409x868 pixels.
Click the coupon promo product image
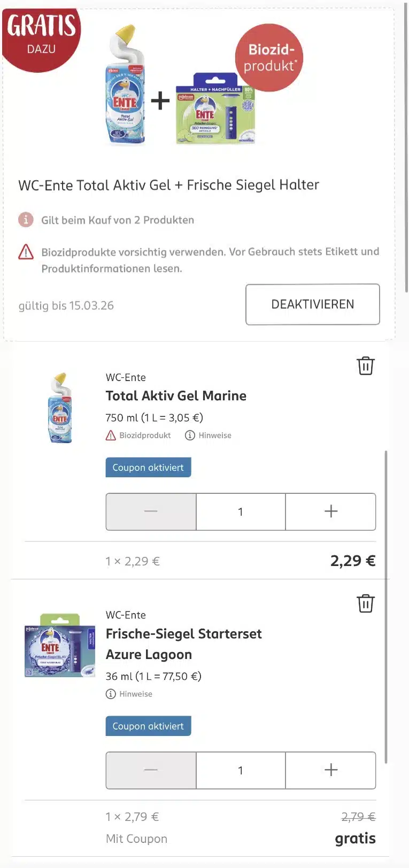coord(180,86)
